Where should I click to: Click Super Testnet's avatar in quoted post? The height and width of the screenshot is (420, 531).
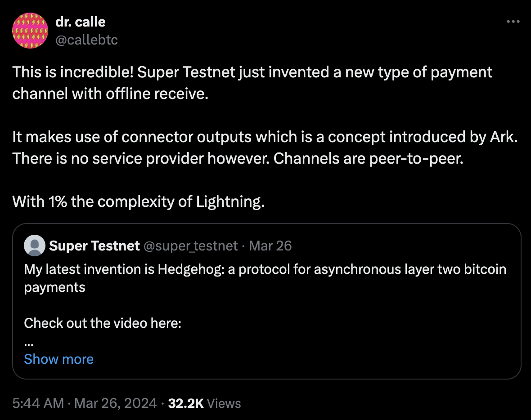point(35,246)
